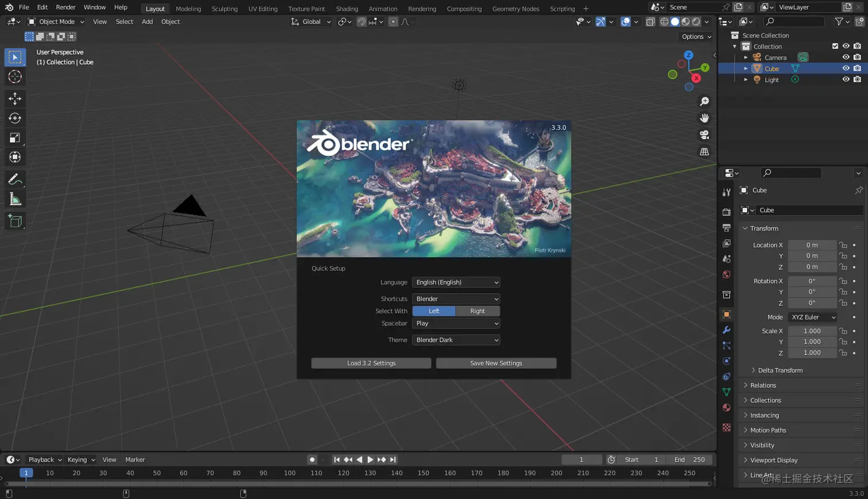This screenshot has width=868, height=499.
Task: Open the rotation Mode XYZ Euler dropdown
Action: [813, 317]
